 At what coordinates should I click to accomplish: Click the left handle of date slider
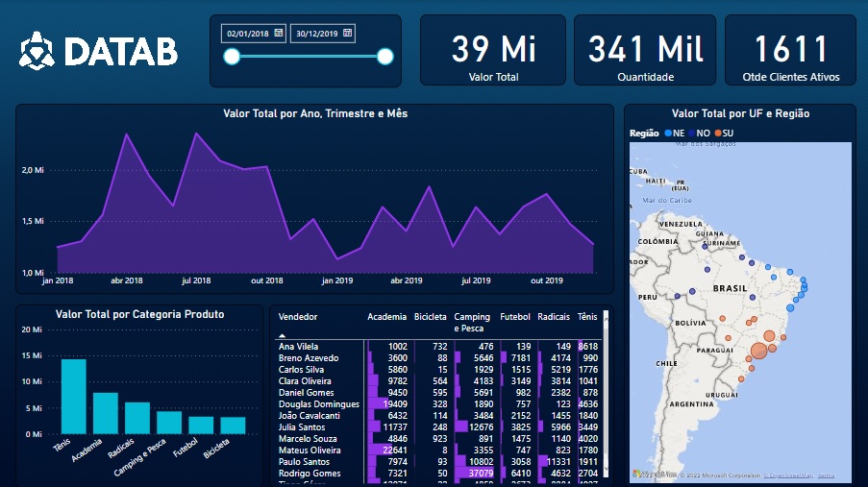click(x=232, y=57)
